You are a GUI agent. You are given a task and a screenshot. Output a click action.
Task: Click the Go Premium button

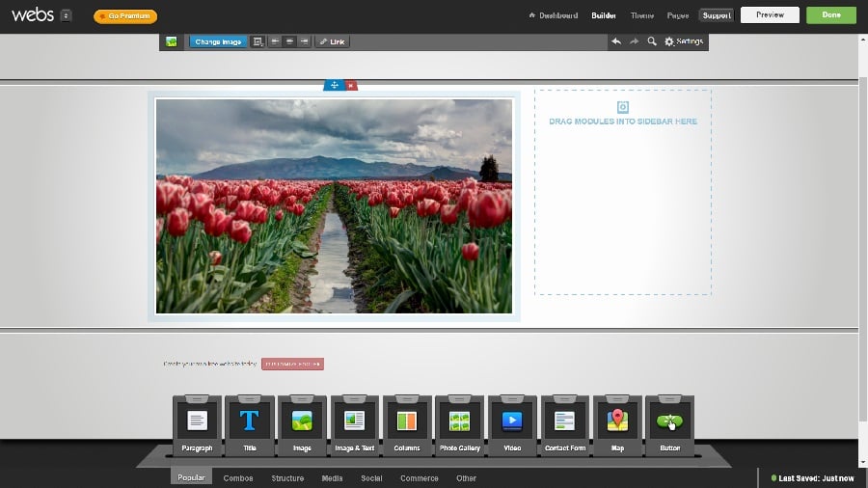pyautogui.click(x=125, y=16)
